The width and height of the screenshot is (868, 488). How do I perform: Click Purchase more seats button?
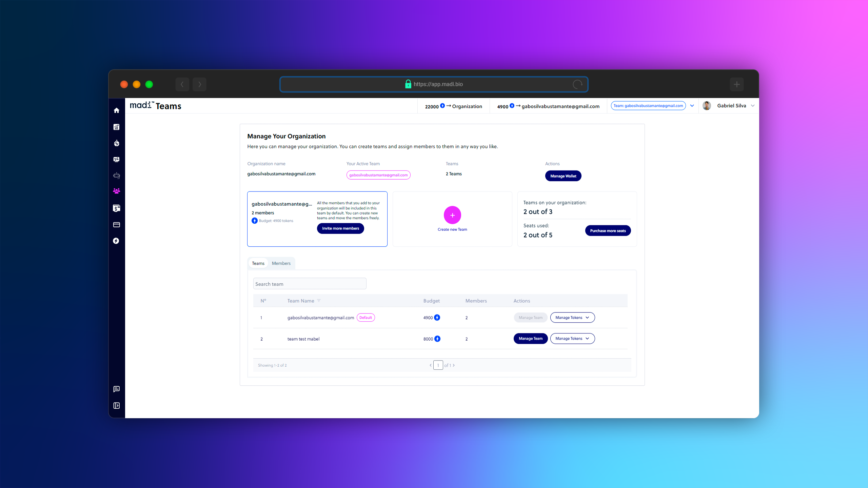coord(608,230)
